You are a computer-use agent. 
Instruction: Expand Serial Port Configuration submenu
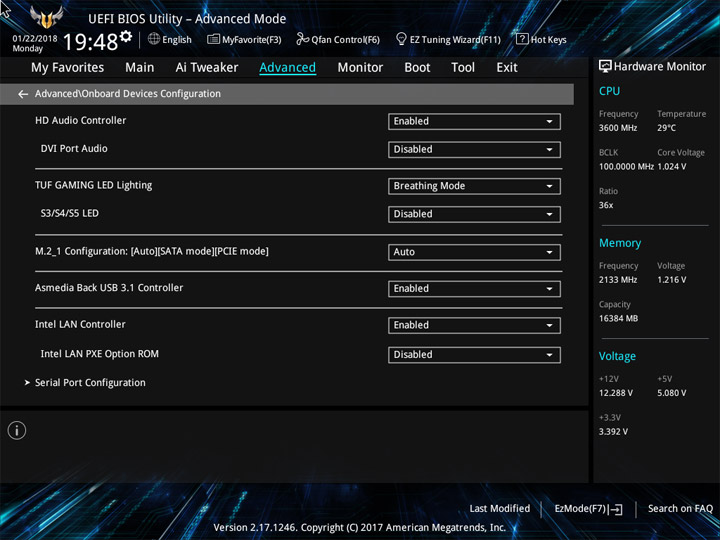coord(90,383)
